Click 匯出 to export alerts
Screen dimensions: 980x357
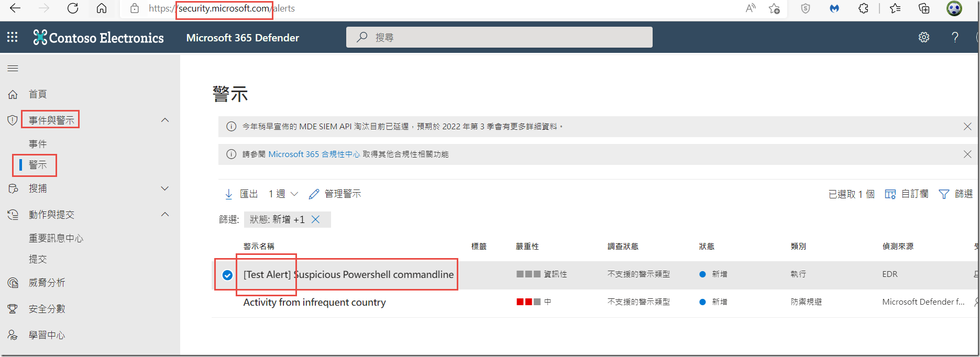tap(241, 194)
